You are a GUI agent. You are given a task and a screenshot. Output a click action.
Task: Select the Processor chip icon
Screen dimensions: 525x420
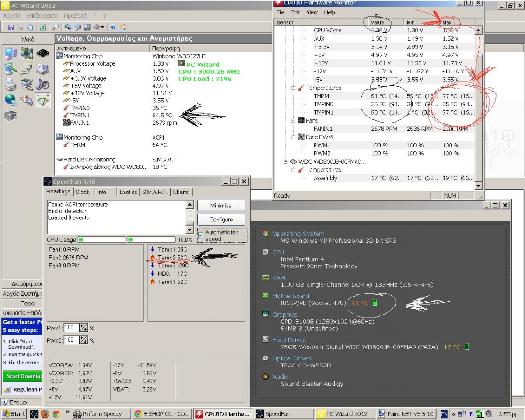tap(43, 53)
